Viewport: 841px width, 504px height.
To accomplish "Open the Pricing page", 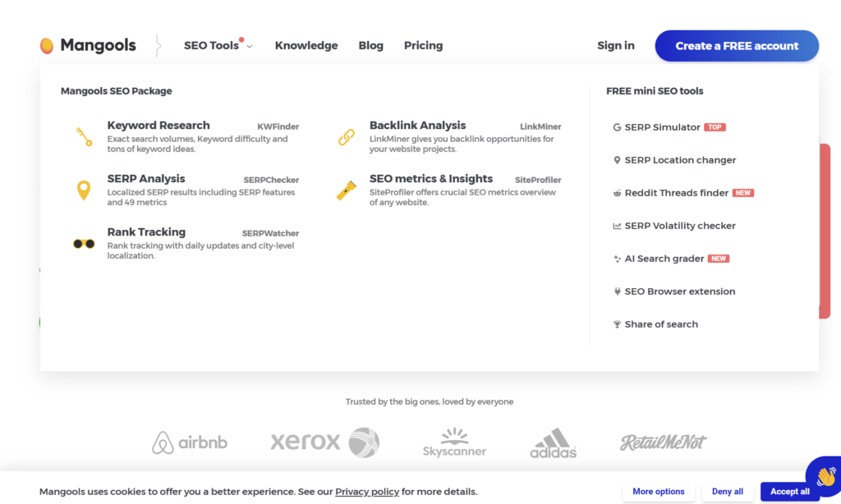I will (x=423, y=46).
